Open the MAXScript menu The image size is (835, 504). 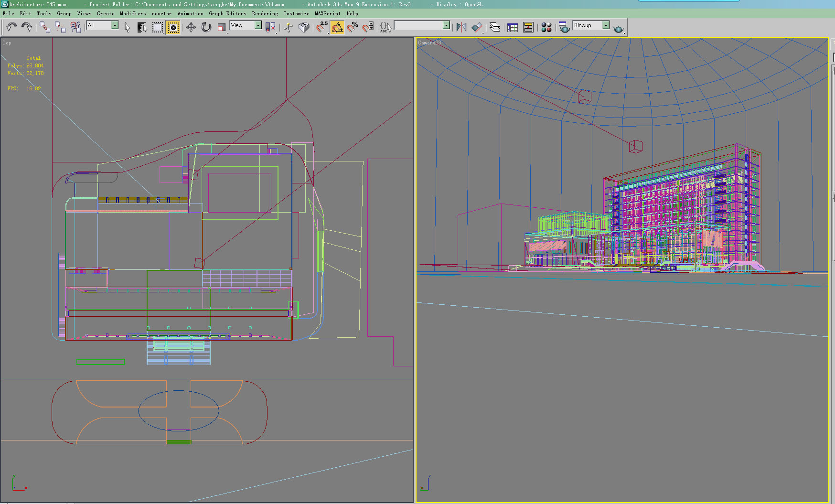(x=328, y=13)
